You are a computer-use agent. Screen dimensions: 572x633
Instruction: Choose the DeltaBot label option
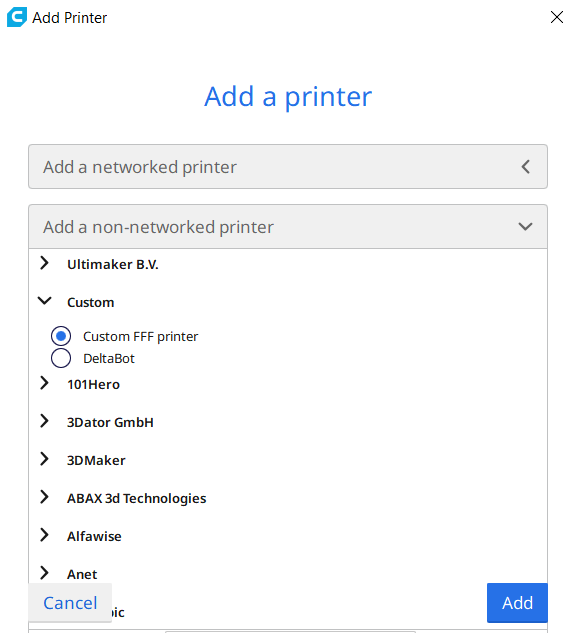click(109, 358)
